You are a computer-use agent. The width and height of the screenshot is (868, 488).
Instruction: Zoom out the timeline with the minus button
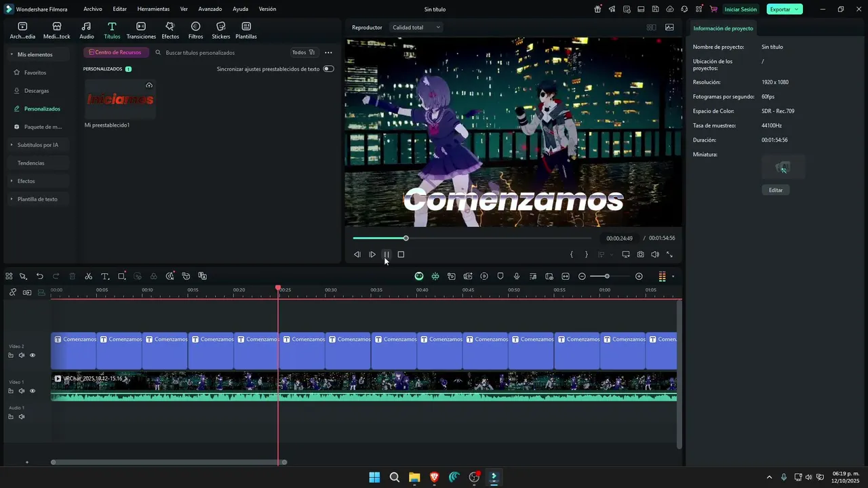tap(582, 277)
